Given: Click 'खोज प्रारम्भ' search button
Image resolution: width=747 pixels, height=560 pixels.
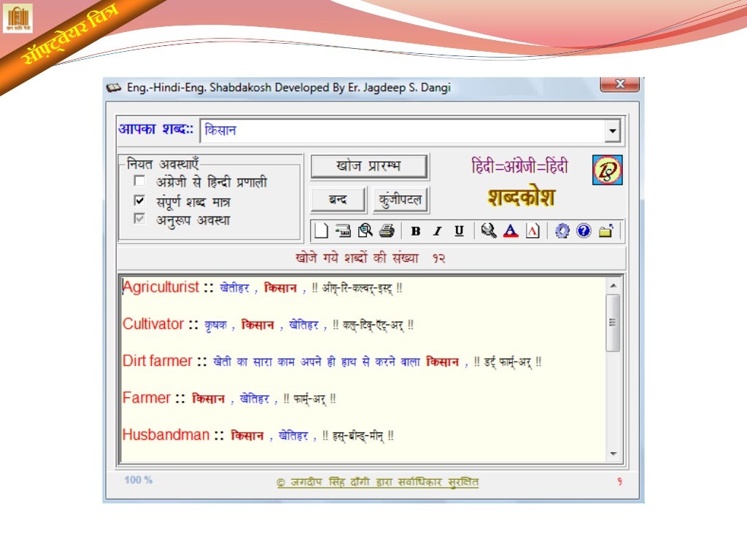Looking at the screenshot, I should point(369,166).
